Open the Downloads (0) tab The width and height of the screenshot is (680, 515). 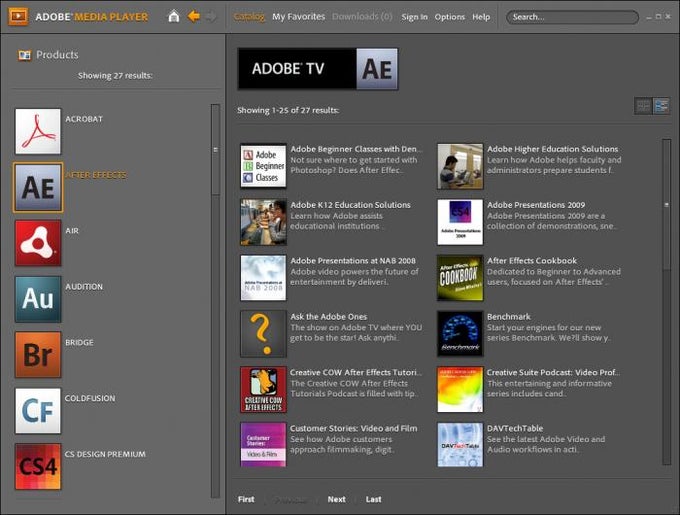pyautogui.click(x=362, y=16)
